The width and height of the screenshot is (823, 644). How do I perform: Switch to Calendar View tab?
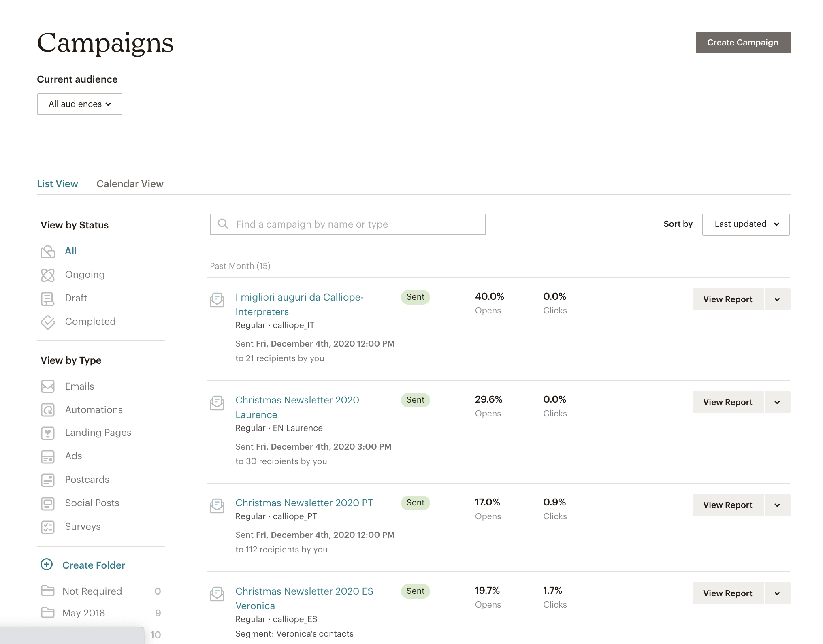[130, 184]
